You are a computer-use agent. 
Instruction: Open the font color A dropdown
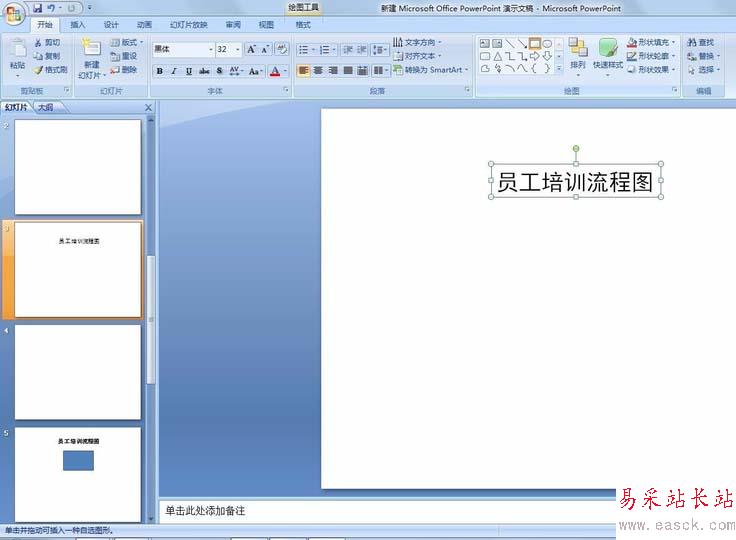(x=285, y=71)
